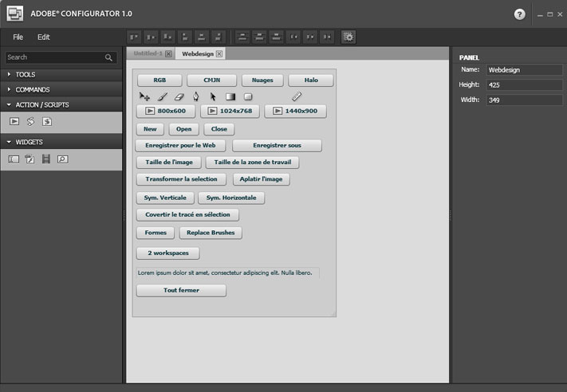Screen dimensions: 567x392
Task: Click the CMJN button
Action: tap(211, 80)
